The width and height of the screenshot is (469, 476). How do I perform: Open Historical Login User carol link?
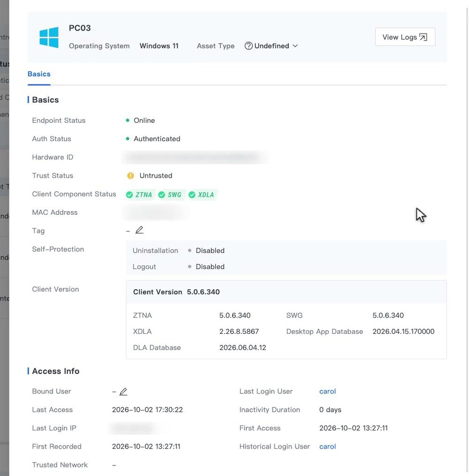pyautogui.click(x=327, y=446)
